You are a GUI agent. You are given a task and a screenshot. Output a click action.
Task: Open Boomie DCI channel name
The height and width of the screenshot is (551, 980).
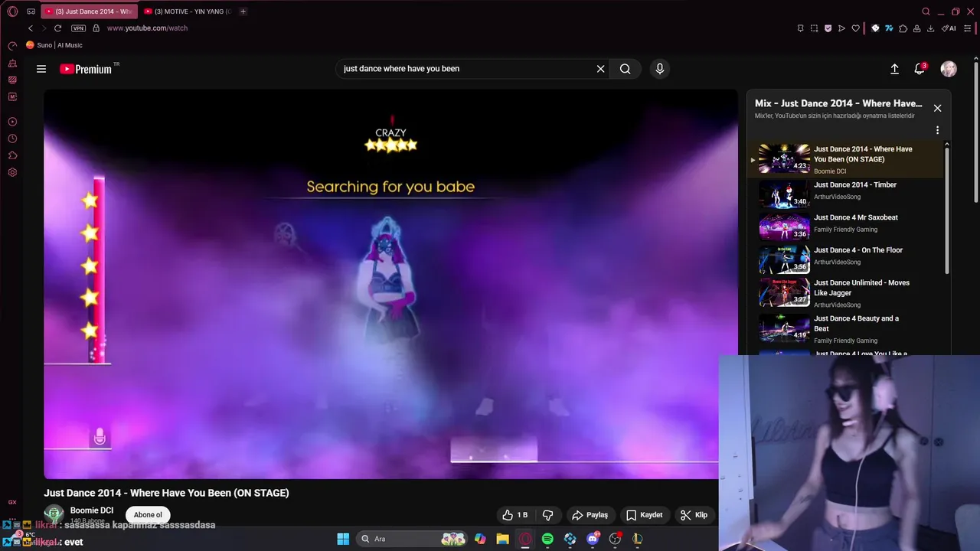tap(92, 510)
